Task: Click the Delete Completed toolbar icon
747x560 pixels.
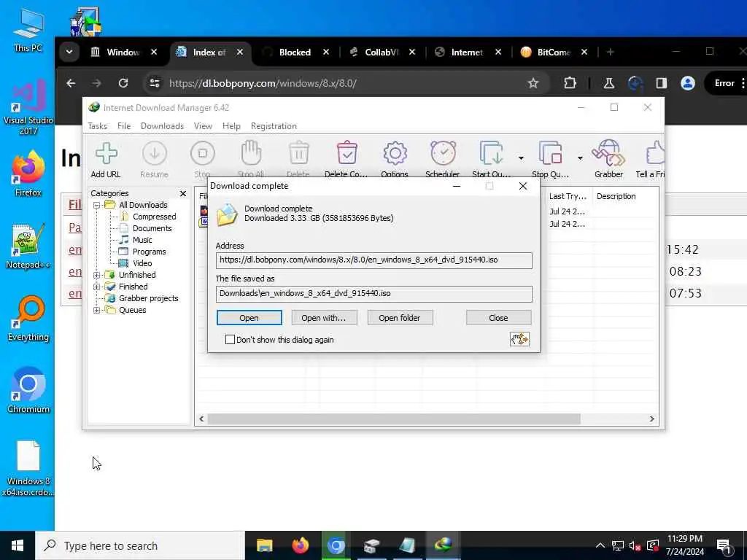Action: pos(347,153)
